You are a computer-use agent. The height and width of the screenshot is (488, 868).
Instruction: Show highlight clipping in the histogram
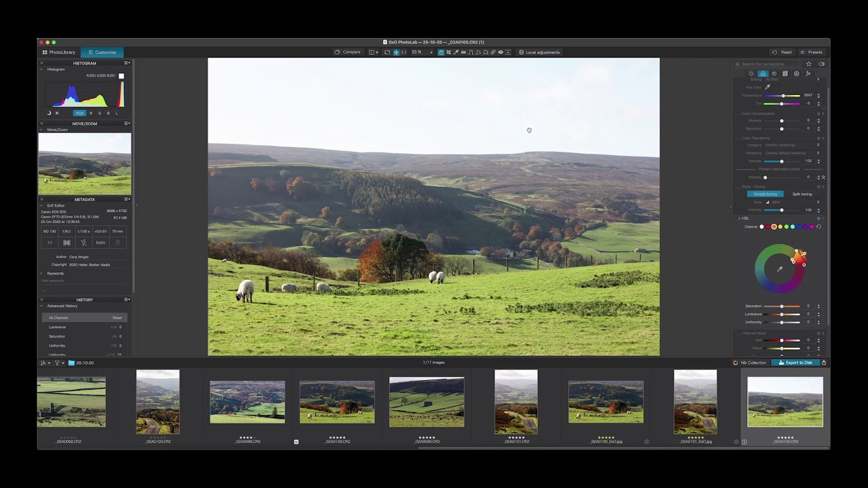tap(56, 113)
